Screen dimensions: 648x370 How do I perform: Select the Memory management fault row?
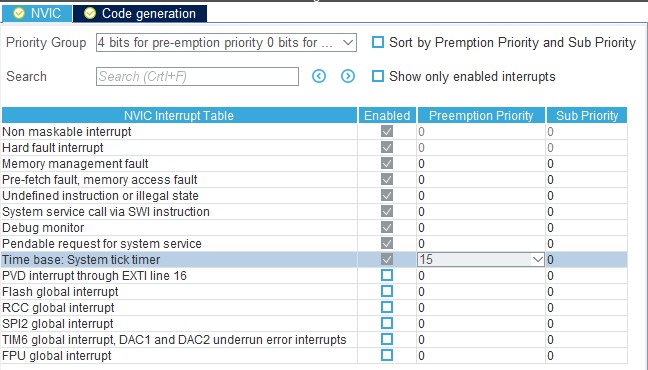pyautogui.click(x=314, y=164)
